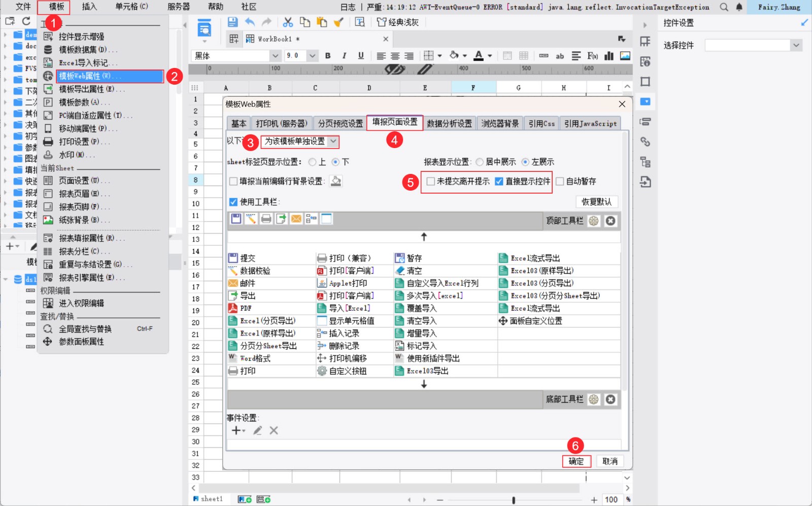Click the font color A swatch

pyautogui.click(x=478, y=56)
